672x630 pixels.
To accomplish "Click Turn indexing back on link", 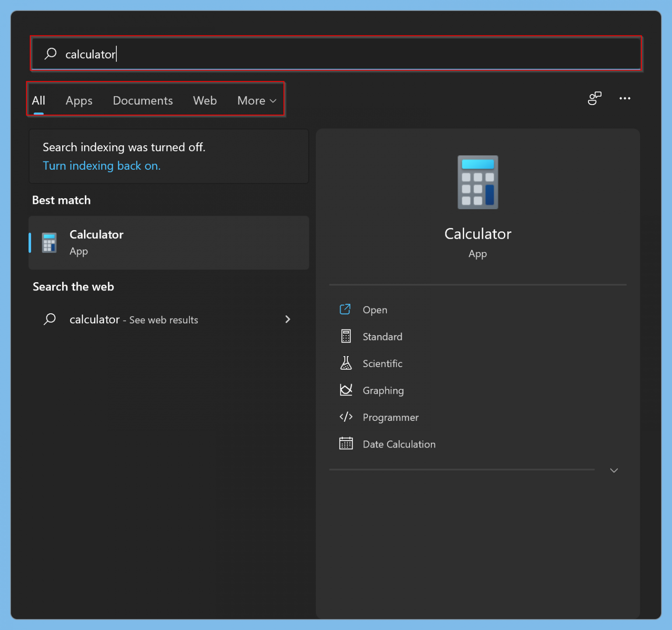I will pyautogui.click(x=101, y=166).
